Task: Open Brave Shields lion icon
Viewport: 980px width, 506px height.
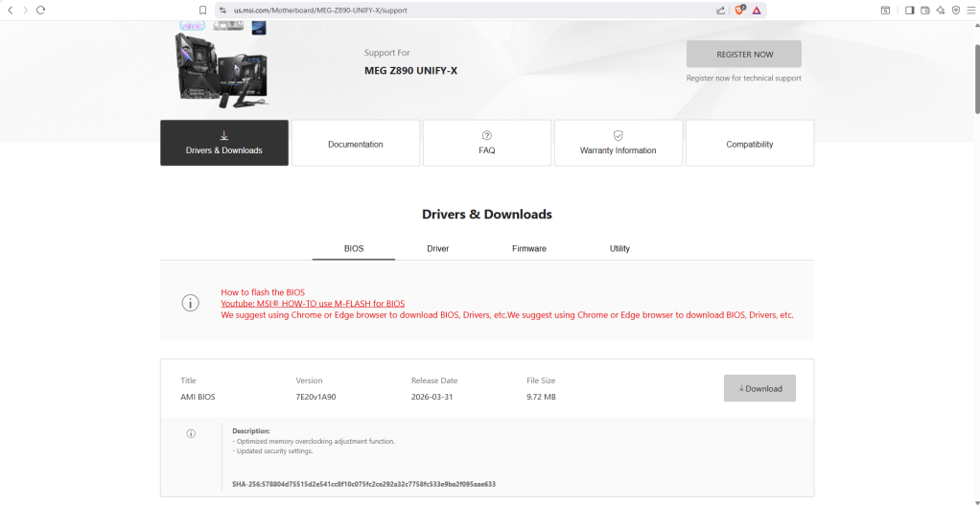Action: pos(740,10)
